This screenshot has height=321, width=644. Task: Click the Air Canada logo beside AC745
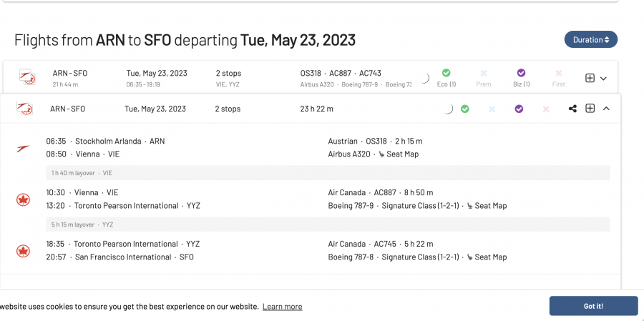(24, 251)
